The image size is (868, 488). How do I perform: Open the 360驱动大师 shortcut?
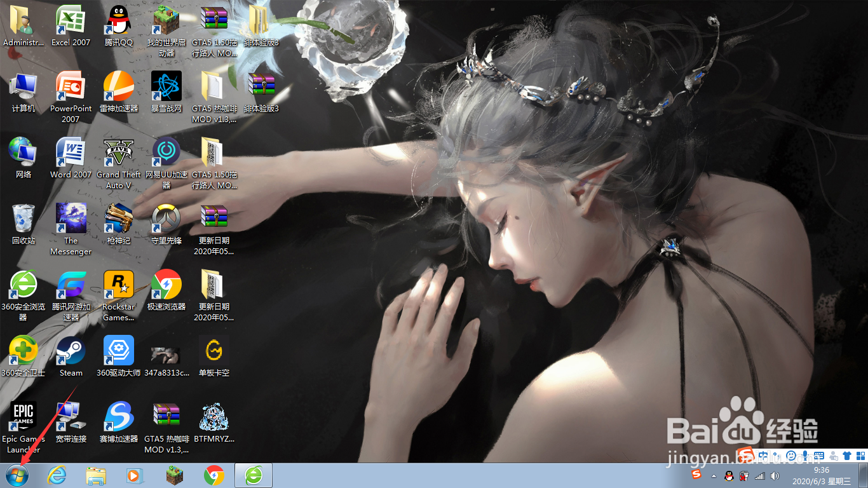[118, 350]
